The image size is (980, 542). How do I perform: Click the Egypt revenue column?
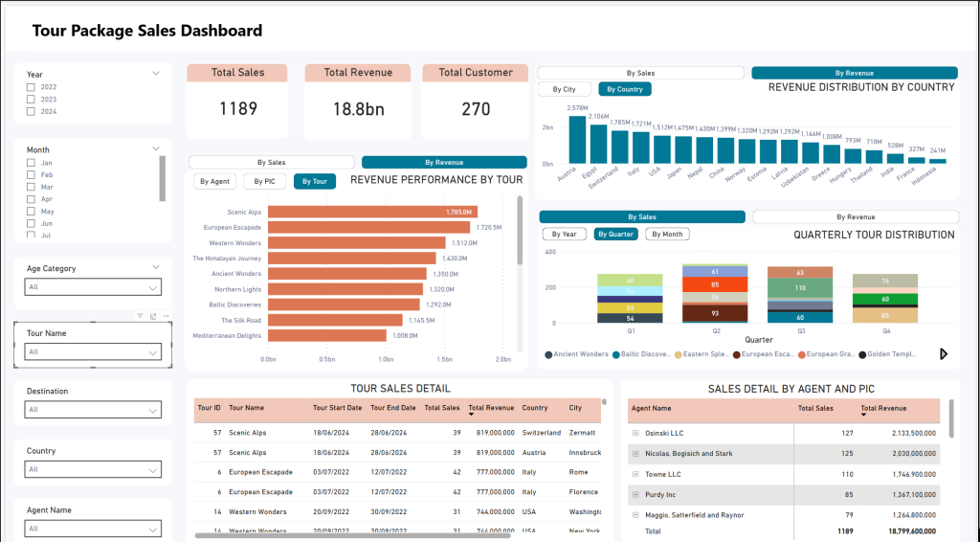(599, 145)
